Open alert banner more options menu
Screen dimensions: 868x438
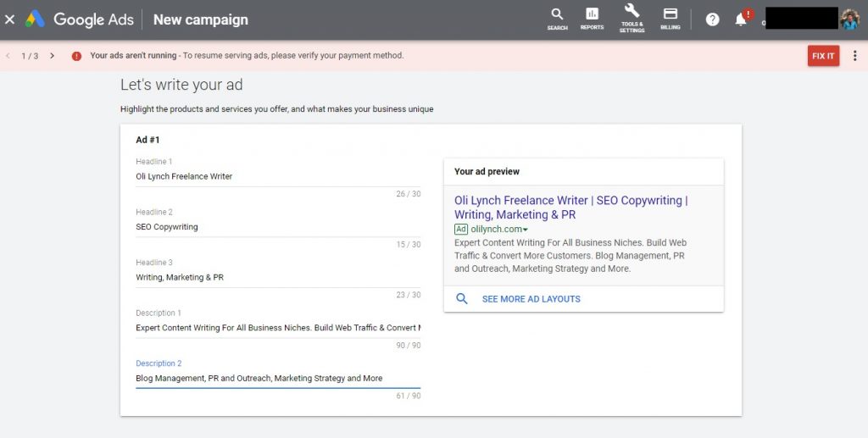coord(854,55)
